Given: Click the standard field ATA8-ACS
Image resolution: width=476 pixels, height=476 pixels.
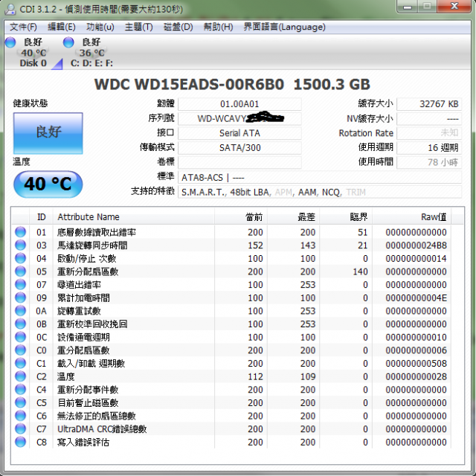Looking at the screenshot, I should click(x=320, y=177).
